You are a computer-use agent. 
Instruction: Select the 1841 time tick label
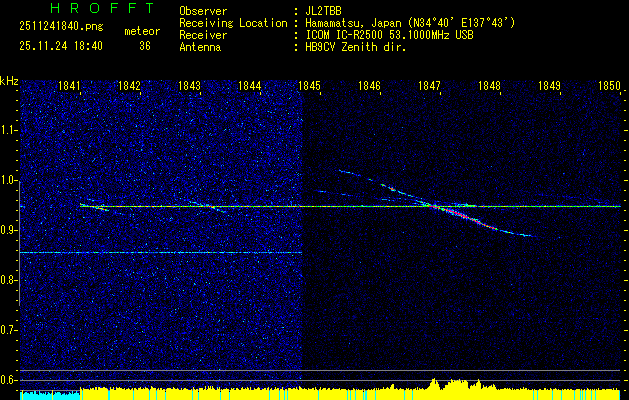tap(70, 86)
